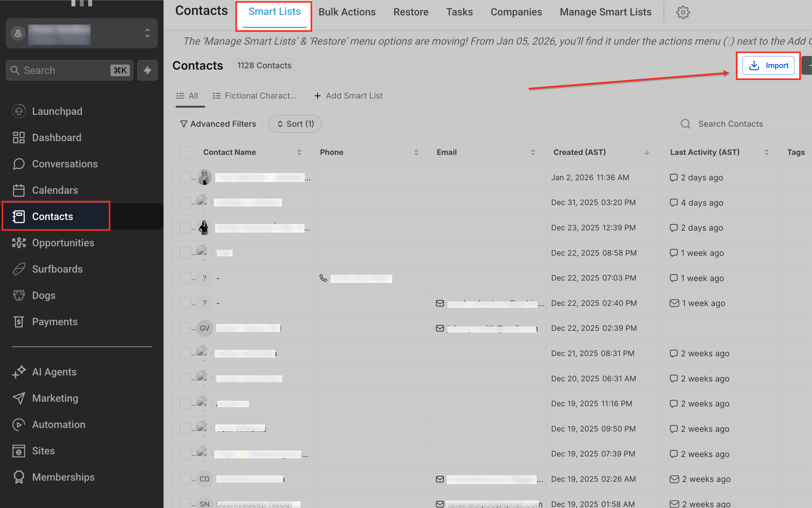This screenshot has height=508, width=812.
Task: Select the checkbox for the GV contact
Action: pyautogui.click(x=185, y=328)
